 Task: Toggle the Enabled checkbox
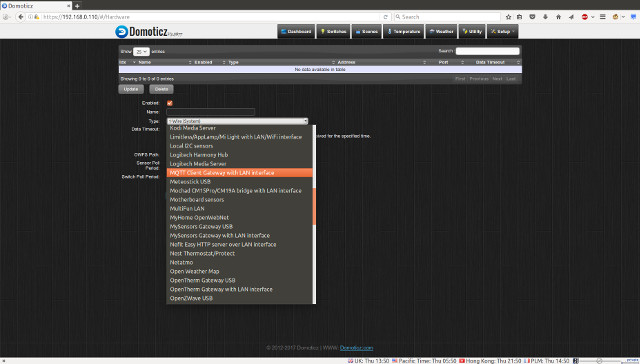[170, 103]
